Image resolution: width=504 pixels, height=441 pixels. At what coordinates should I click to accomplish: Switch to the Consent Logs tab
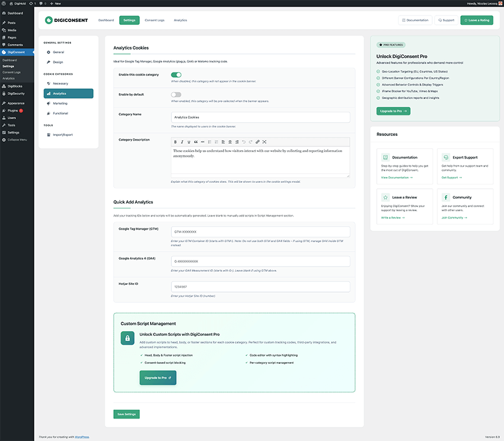pos(155,20)
